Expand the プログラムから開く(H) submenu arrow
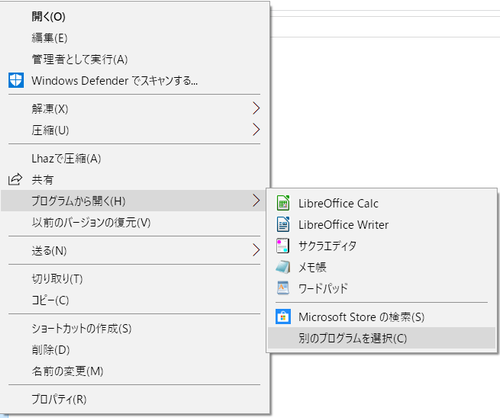 pyautogui.click(x=256, y=201)
